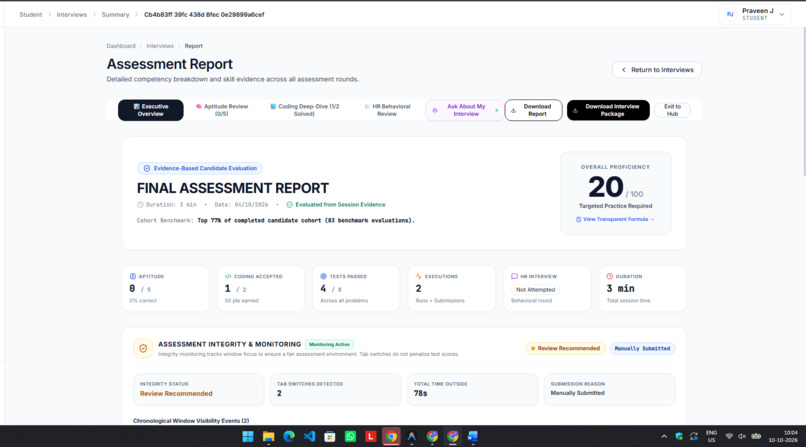Show hidden system tray icons
This screenshot has width=806, height=447.
(x=664, y=437)
